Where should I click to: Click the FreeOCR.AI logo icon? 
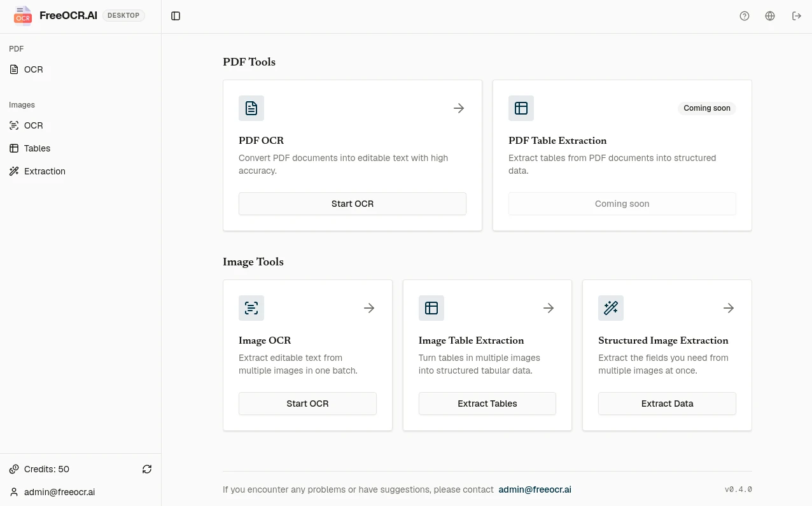click(x=23, y=15)
